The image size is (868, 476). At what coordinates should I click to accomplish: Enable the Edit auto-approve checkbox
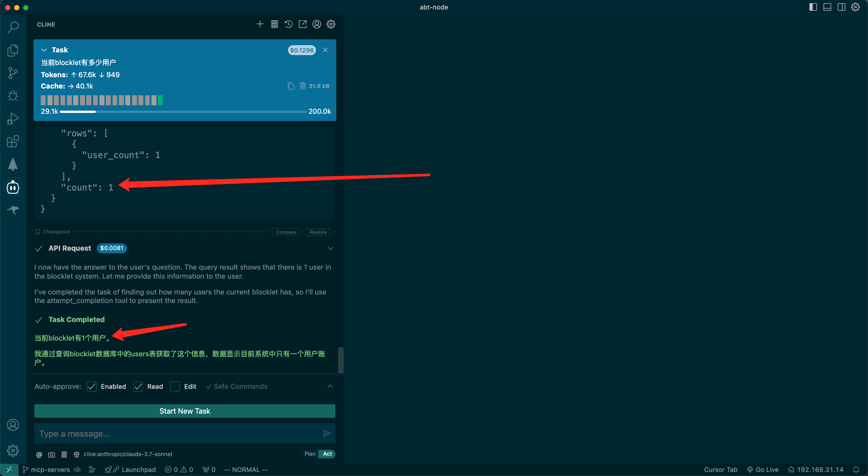(175, 387)
